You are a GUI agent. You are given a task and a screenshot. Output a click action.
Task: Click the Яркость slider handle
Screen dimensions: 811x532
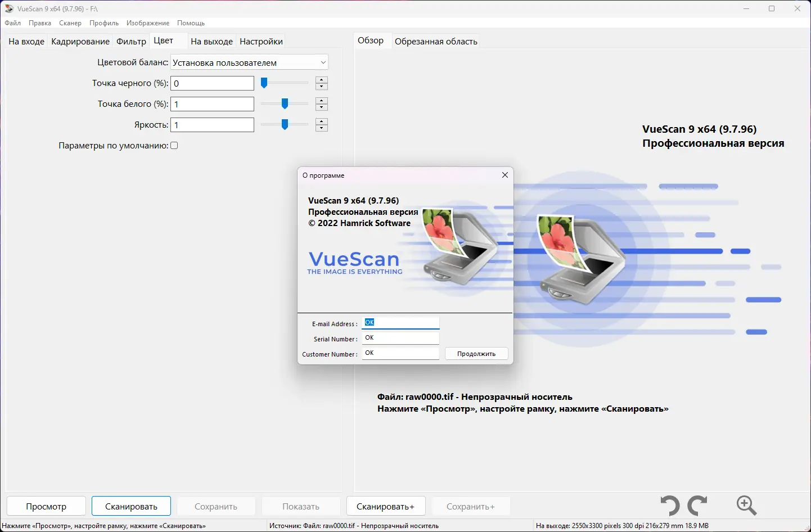pyautogui.click(x=285, y=125)
